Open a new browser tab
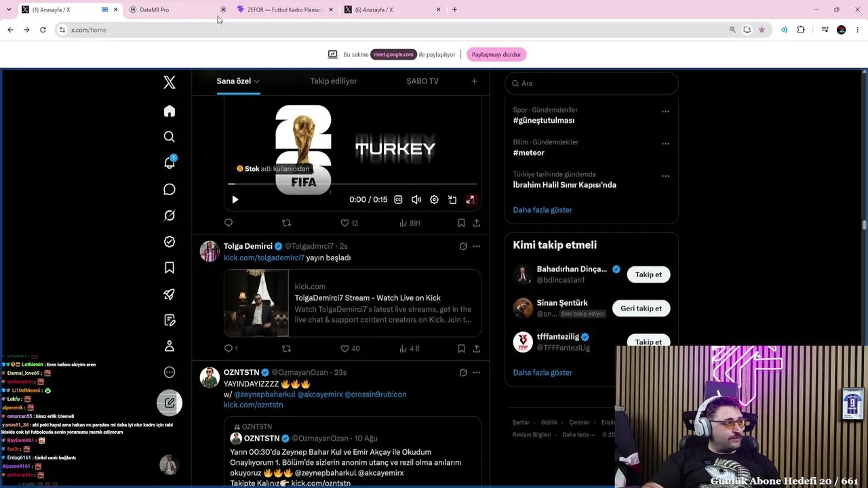 click(454, 9)
